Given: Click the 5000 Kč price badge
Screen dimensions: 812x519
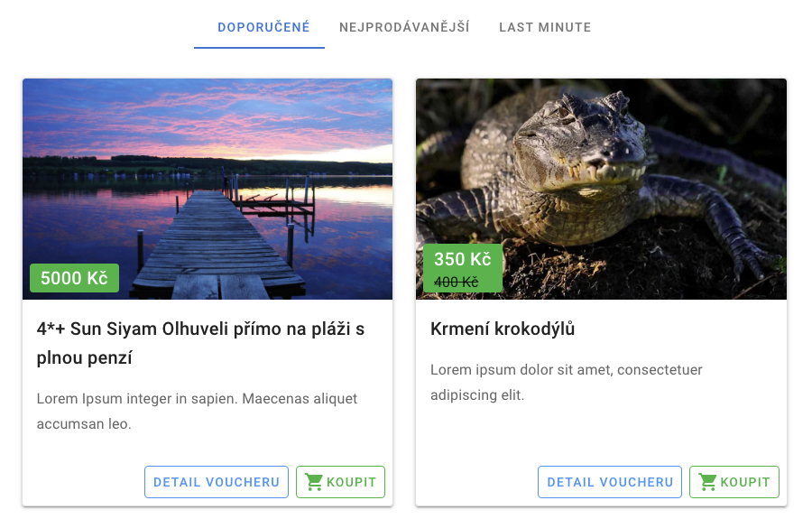Looking at the screenshot, I should tap(74, 278).
